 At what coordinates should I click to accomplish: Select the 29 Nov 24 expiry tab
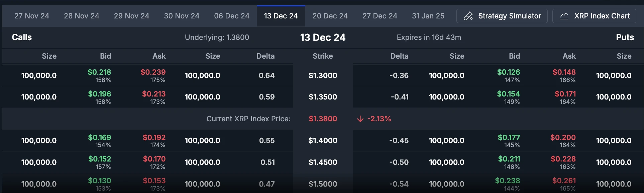tap(131, 16)
